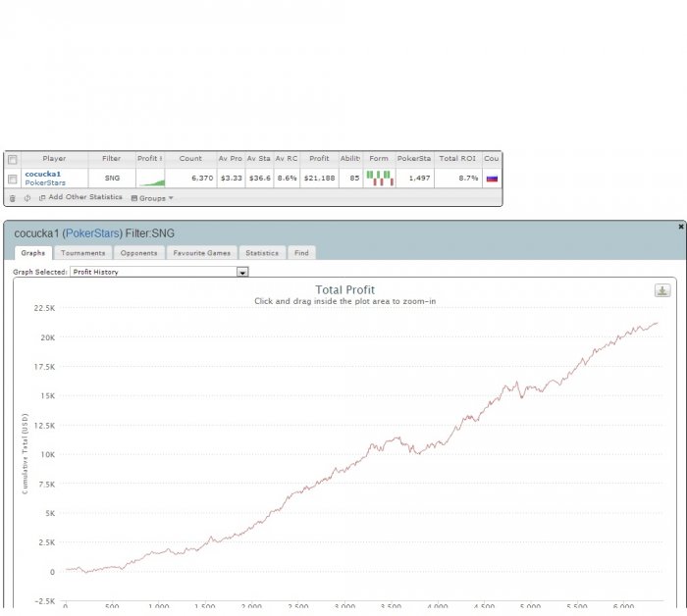Image resolution: width=687 pixels, height=616 pixels.
Task: Open the Opponents tab
Action: point(138,253)
